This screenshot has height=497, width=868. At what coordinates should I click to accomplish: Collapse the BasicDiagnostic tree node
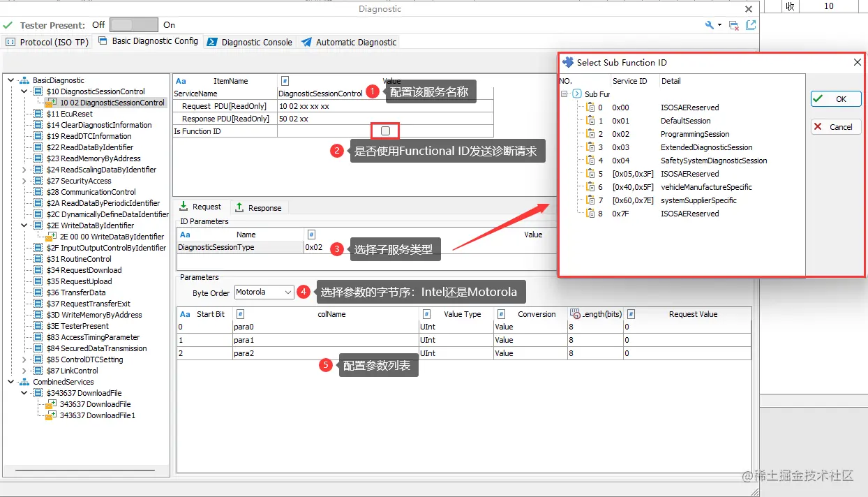click(10, 80)
